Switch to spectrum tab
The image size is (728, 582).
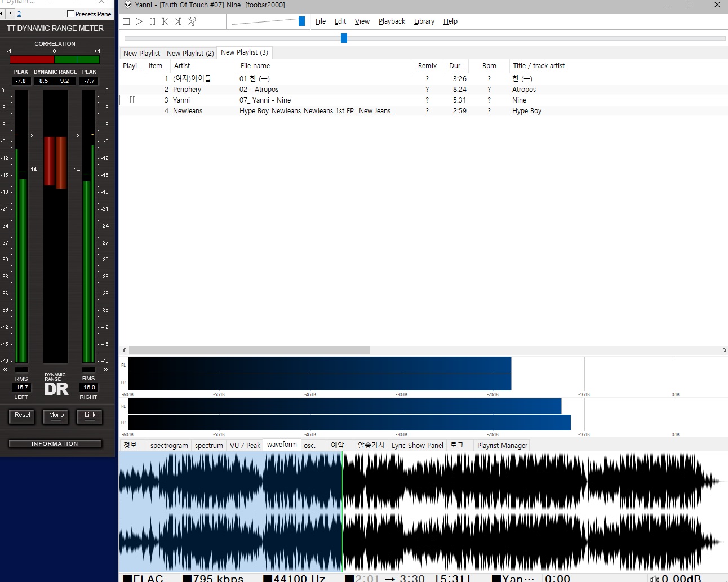(x=208, y=445)
